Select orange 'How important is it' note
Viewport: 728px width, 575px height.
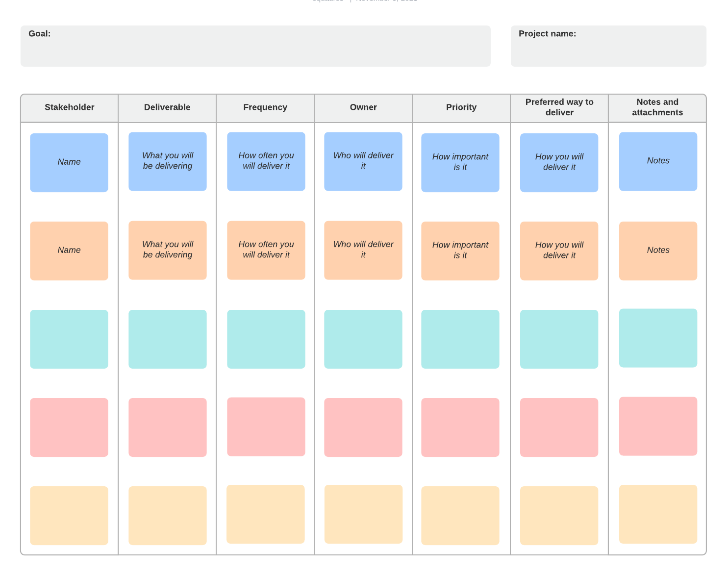point(460,250)
